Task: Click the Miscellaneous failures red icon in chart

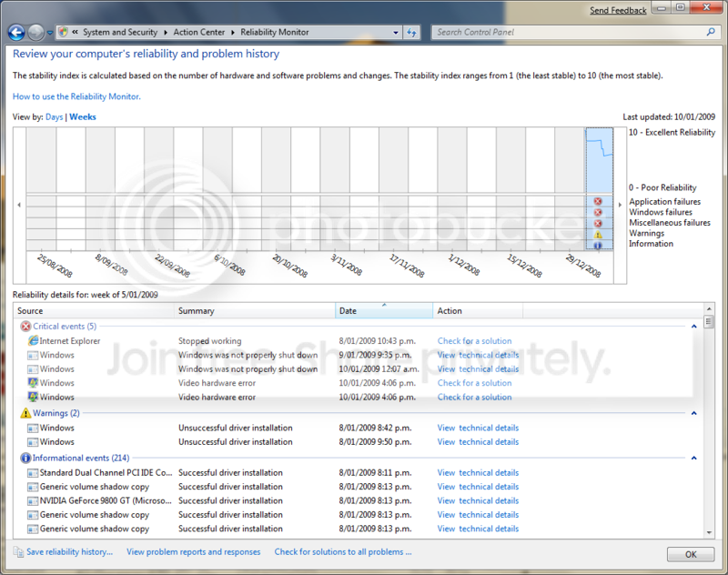Action: click(x=598, y=223)
